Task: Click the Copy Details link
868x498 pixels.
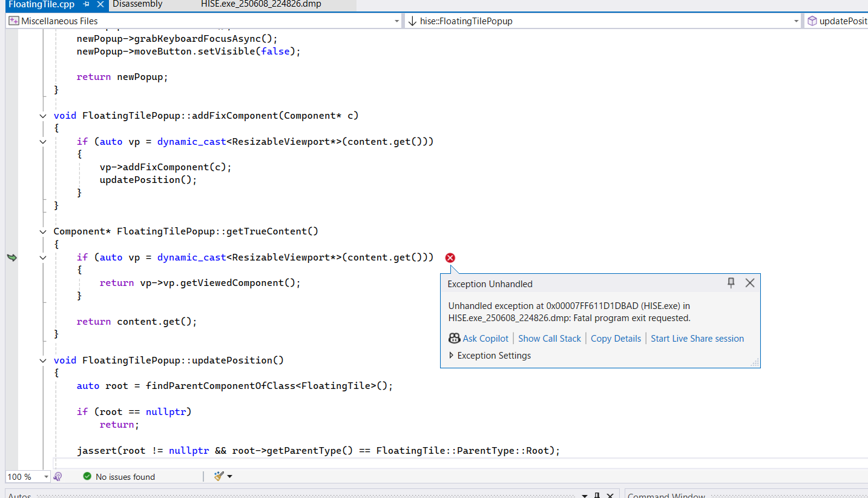Action: point(616,339)
